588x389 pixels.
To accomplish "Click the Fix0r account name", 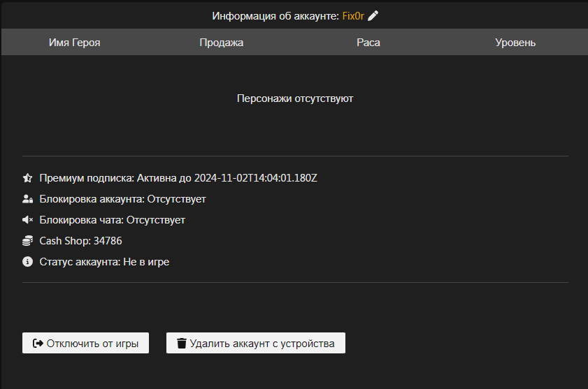I will coord(353,15).
